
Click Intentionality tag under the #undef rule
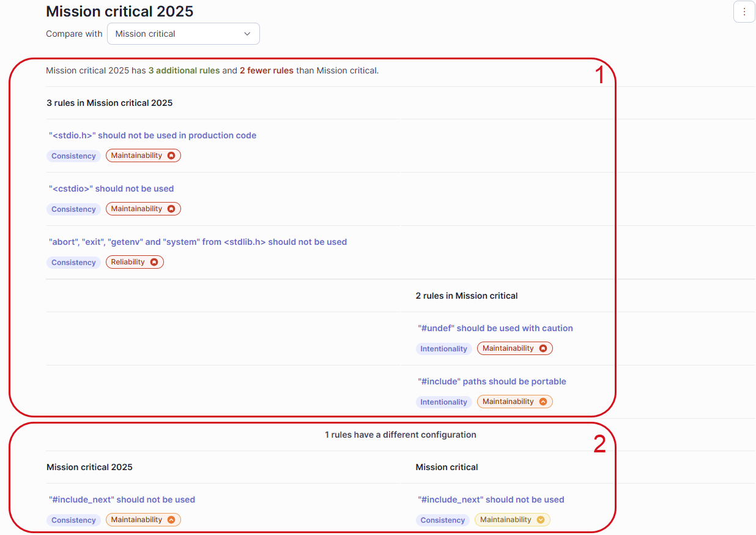pos(443,349)
